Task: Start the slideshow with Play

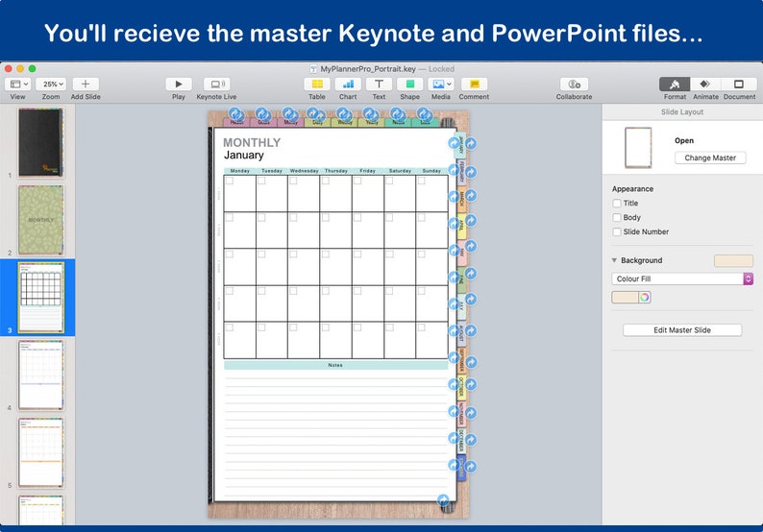Action: 179,85
